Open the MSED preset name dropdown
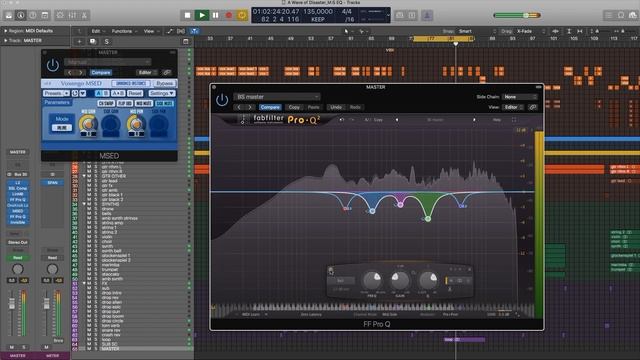 coord(108,62)
